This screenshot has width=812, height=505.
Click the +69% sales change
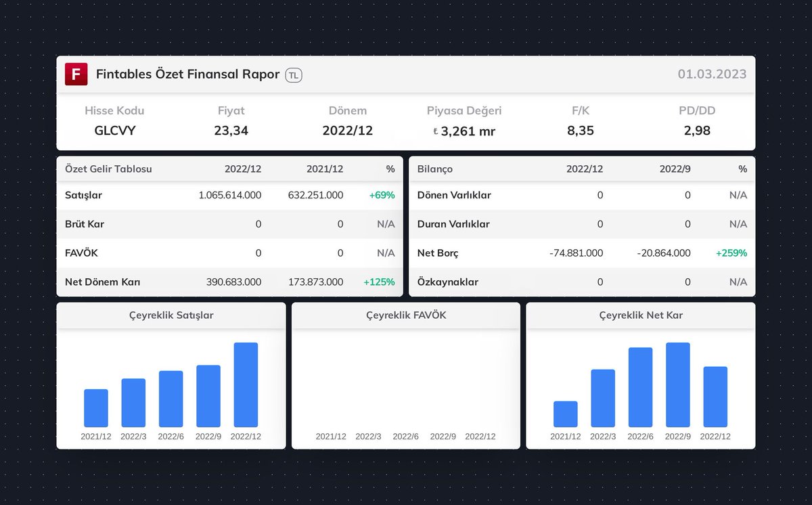click(382, 195)
